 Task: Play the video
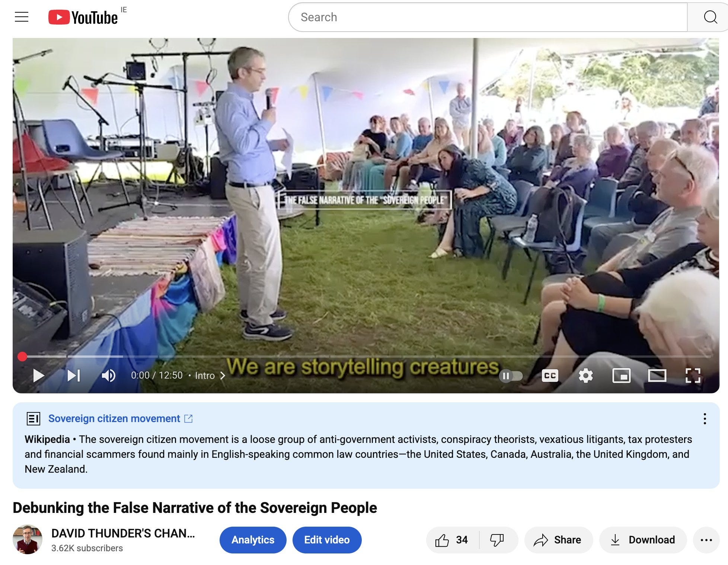39,376
